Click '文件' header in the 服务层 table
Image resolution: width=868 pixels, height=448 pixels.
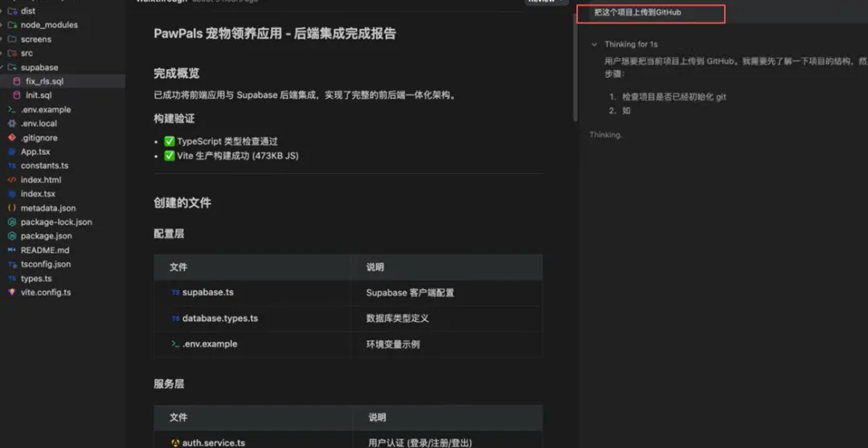pyautogui.click(x=178, y=417)
